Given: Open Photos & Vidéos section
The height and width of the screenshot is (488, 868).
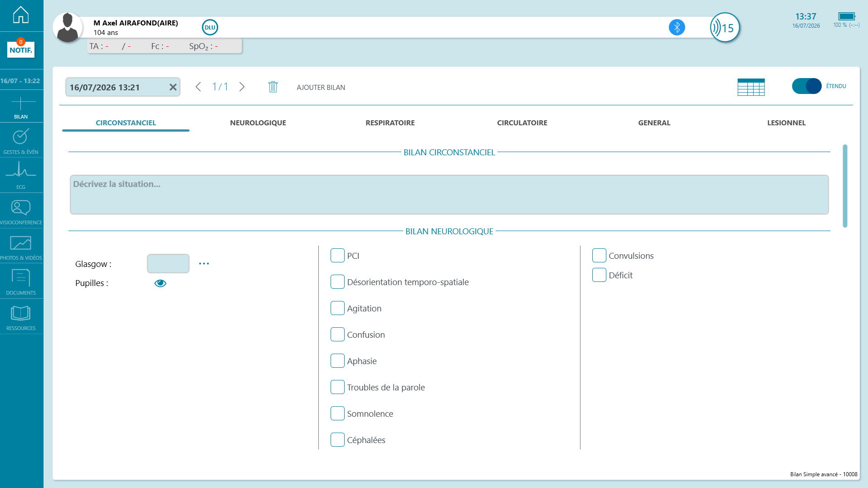Looking at the screenshot, I should tap(21, 247).
